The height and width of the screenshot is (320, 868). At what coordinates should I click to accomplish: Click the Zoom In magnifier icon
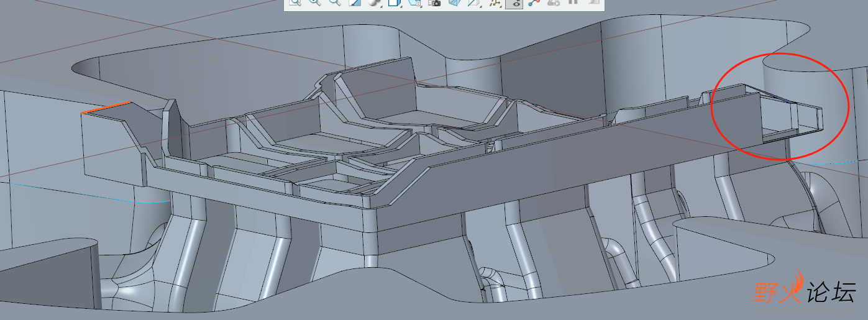point(316,2)
